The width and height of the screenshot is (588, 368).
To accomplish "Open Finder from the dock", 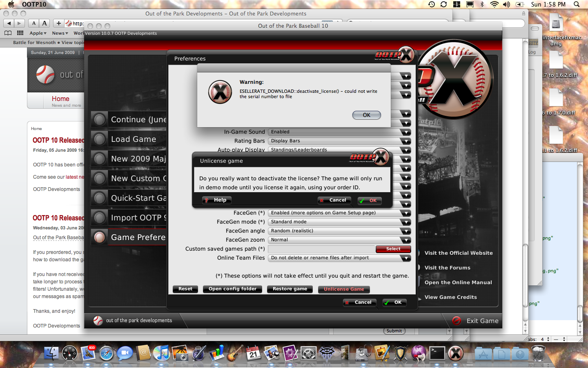I will click(x=51, y=352).
